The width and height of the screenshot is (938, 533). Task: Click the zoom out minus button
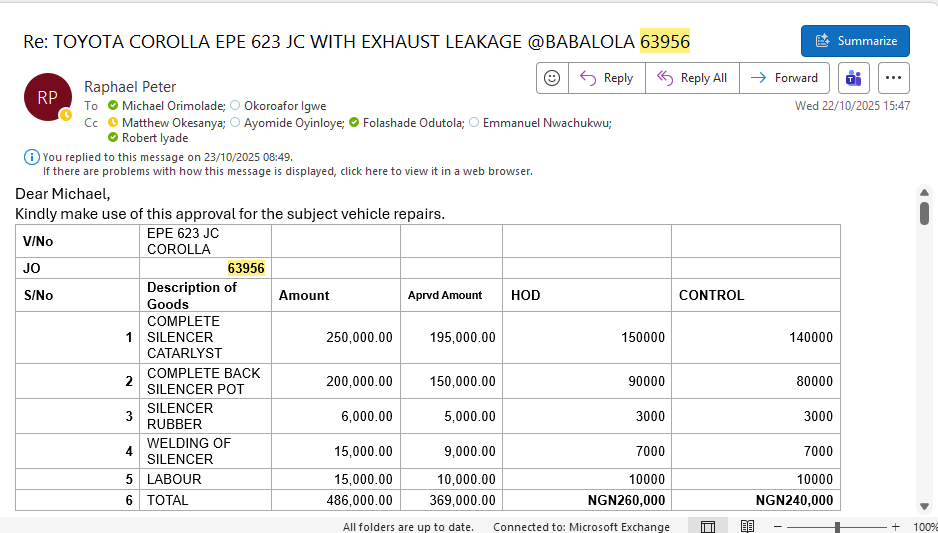tap(777, 526)
